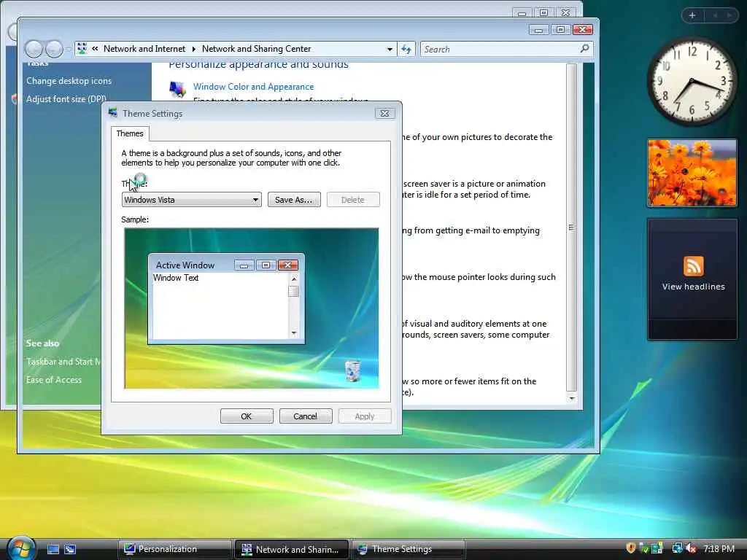Click the shield icon beside Adjust font size
The image size is (747, 560).
coord(15,99)
